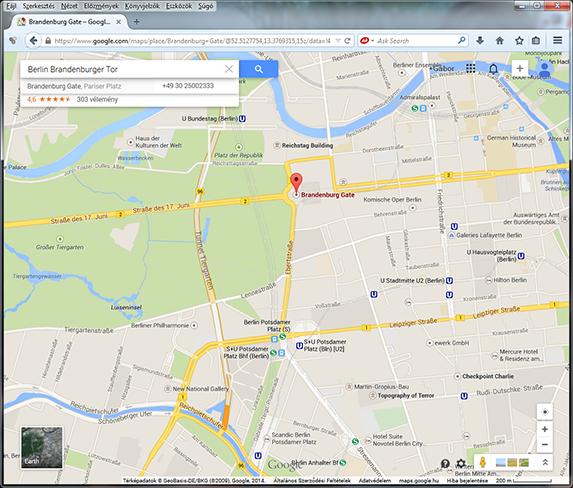Open the Firefox hamburger menu
573x488 pixels.
(558, 41)
